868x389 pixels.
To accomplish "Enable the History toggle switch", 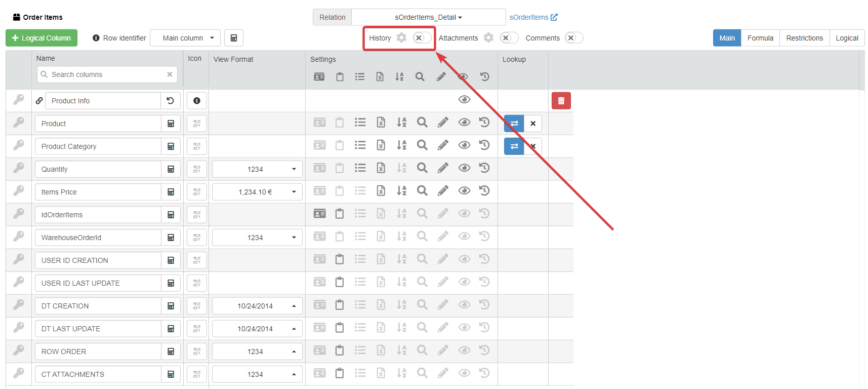I will 422,38.
